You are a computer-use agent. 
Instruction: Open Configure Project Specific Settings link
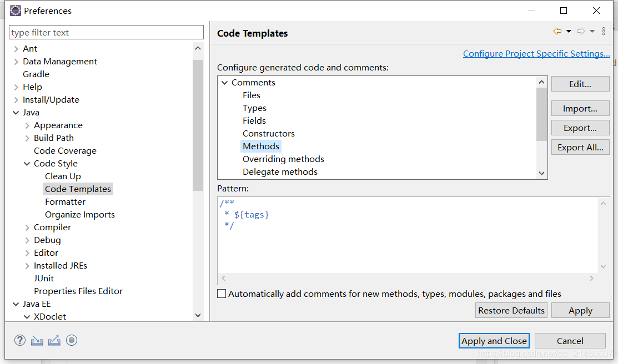click(x=536, y=54)
